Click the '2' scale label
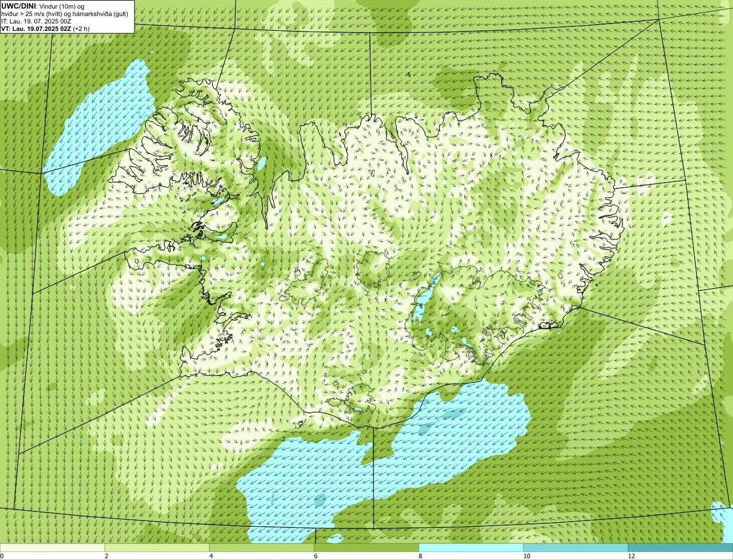Image resolution: width=733 pixels, height=560 pixels. pos(107,556)
